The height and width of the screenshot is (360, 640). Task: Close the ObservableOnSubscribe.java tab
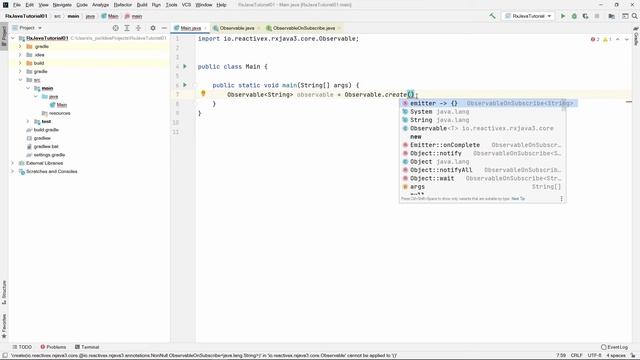click(339, 28)
